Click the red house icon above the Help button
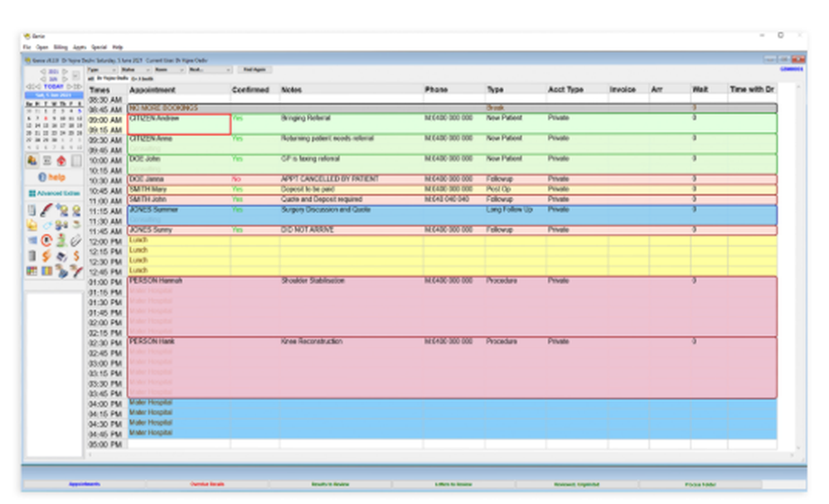 (61, 162)
